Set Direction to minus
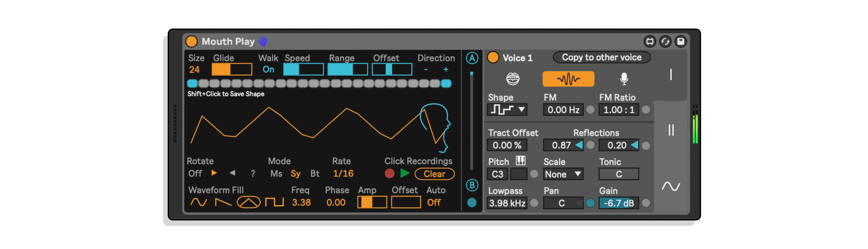Image resolution: width=868 pixels, height=249 pixels. point(426,69)
